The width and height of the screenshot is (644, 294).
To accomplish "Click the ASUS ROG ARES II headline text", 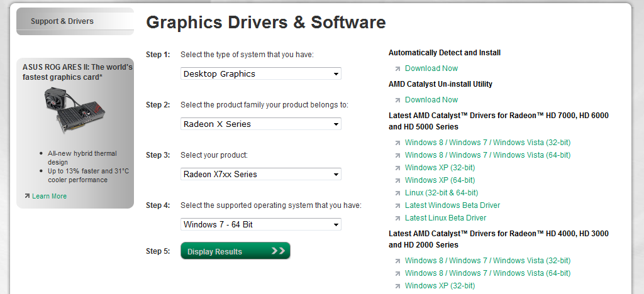I will tap(77, 72).
